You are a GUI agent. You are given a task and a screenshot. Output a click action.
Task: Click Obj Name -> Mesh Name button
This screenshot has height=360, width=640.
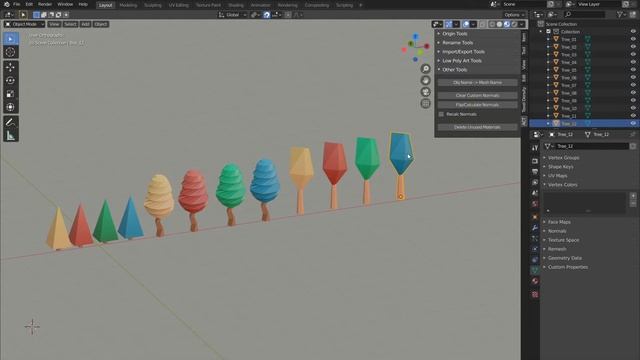point(478,82)
